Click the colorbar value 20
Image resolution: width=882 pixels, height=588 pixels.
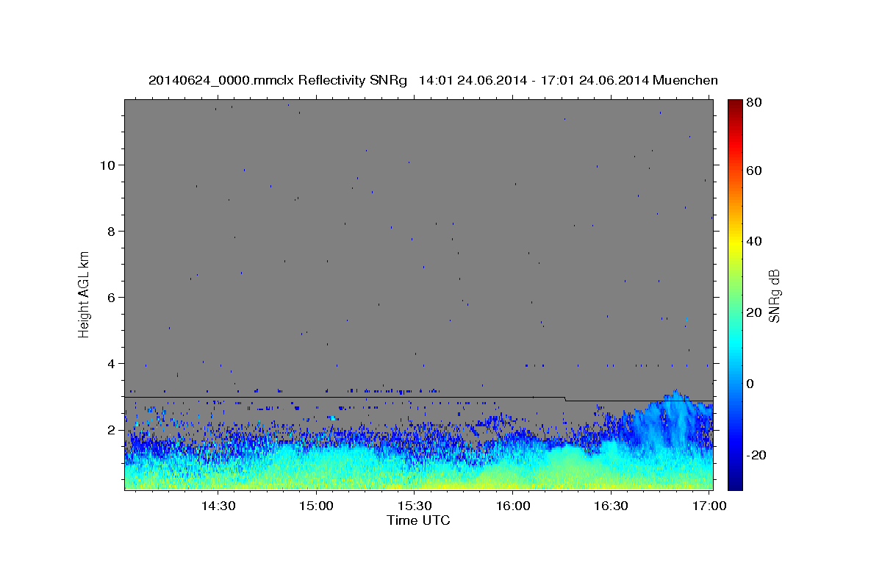point(754,312)
